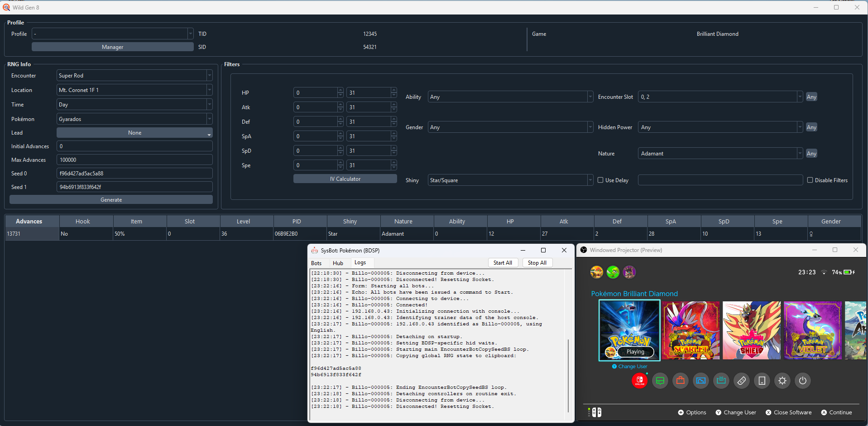Viewport: 868px width, 426px height.
Task: Click the Seed 0 input field
Action: [134, 173]
